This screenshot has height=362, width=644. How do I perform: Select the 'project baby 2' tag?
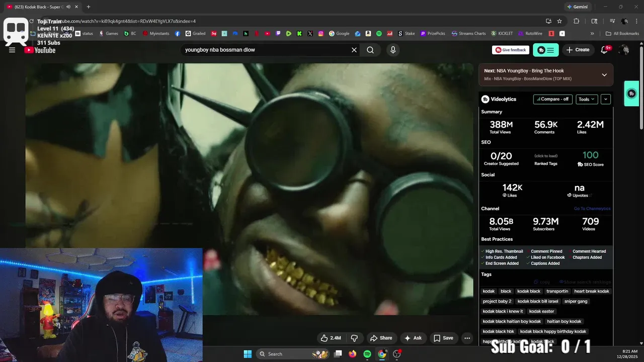497,301
